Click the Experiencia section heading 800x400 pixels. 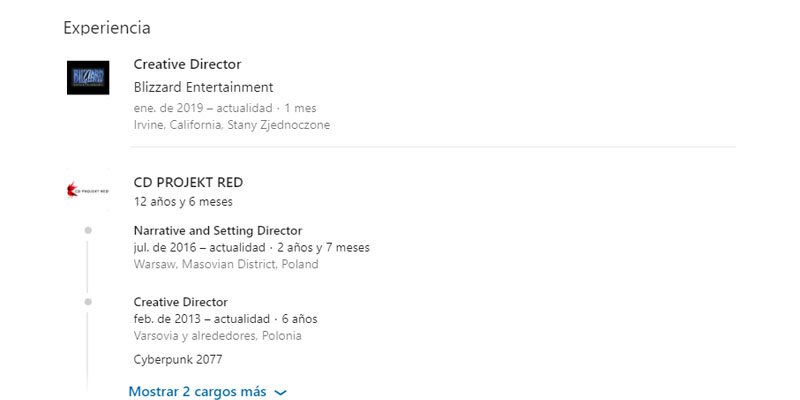tap(107, 27)
